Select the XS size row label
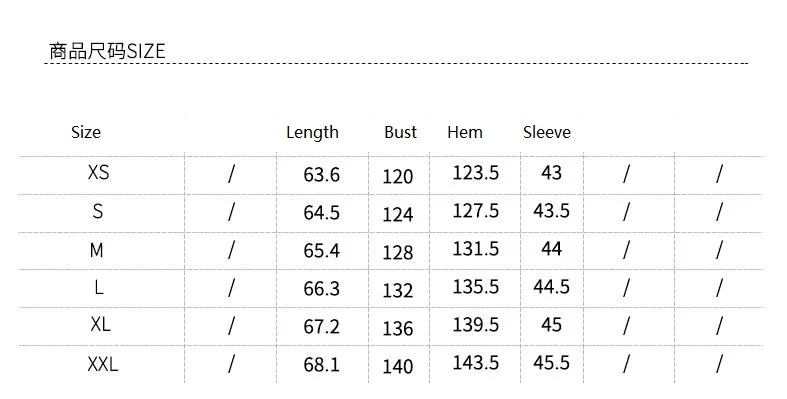This screenshot has height=399, width=787. coord(98,173)
